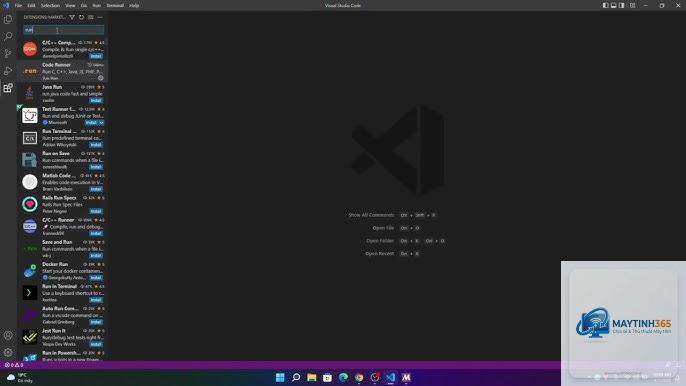The height and width of the screenshot is (386, 686).
Task: Select the Code Runner extension entry
Action: pos(63,71)
